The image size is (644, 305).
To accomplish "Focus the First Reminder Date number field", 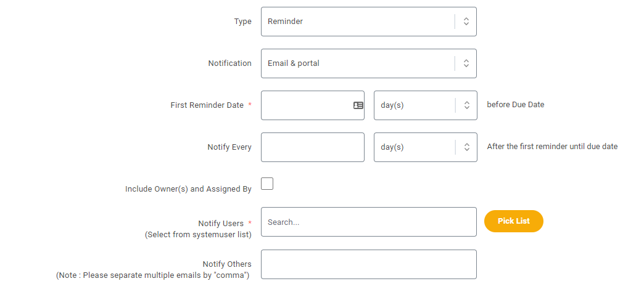I will tap(313, 105).
